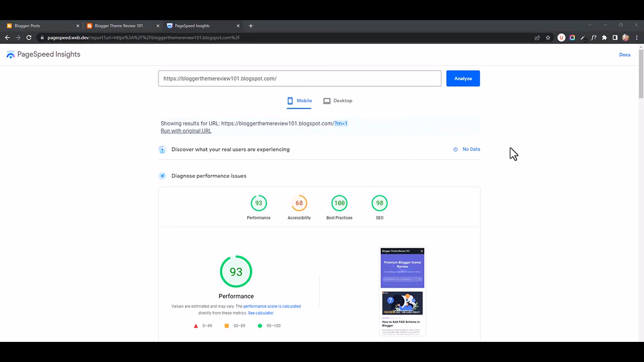Click the colorful circle extension icon
The width and height of the screenshot is (644, 362).
[x=572, y=38]
